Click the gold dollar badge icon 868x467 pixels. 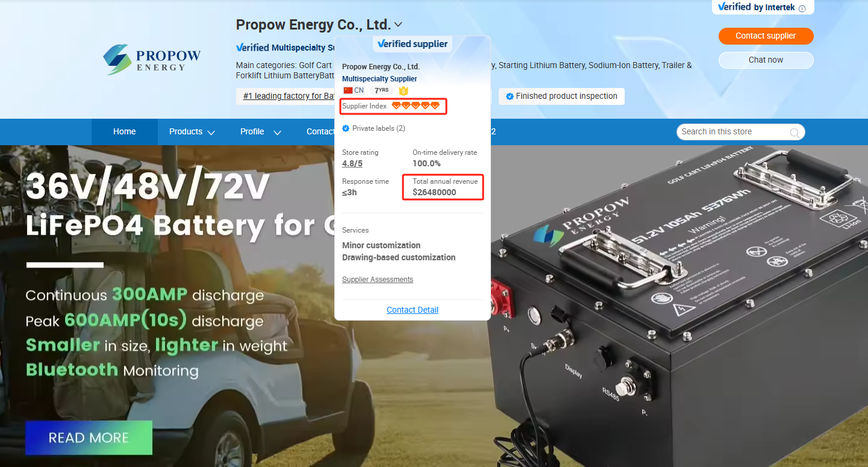404,90
